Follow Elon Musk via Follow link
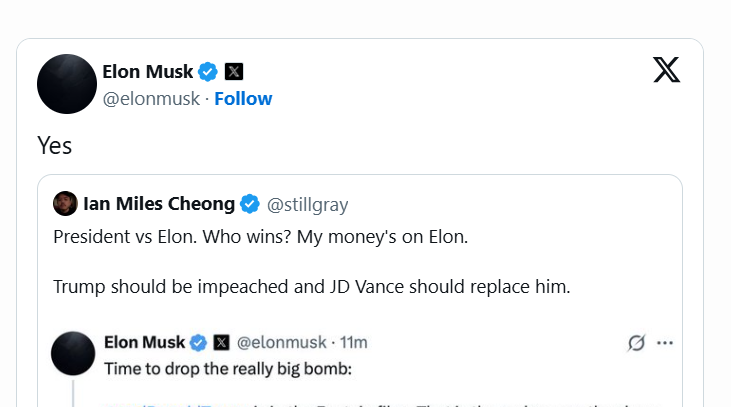Viewport: 731px width, 407px height. [x=243, y=98]
